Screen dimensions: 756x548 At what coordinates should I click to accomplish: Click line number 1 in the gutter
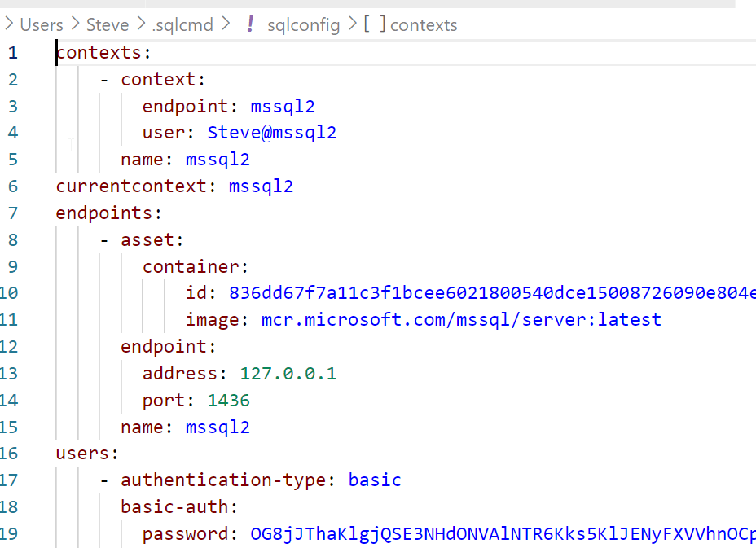coord(12,53)
